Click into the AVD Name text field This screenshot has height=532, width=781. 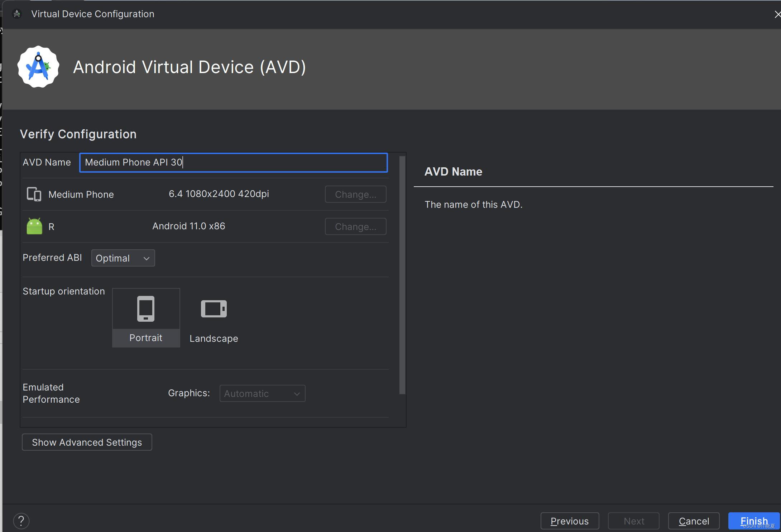(x=233, y=162)
